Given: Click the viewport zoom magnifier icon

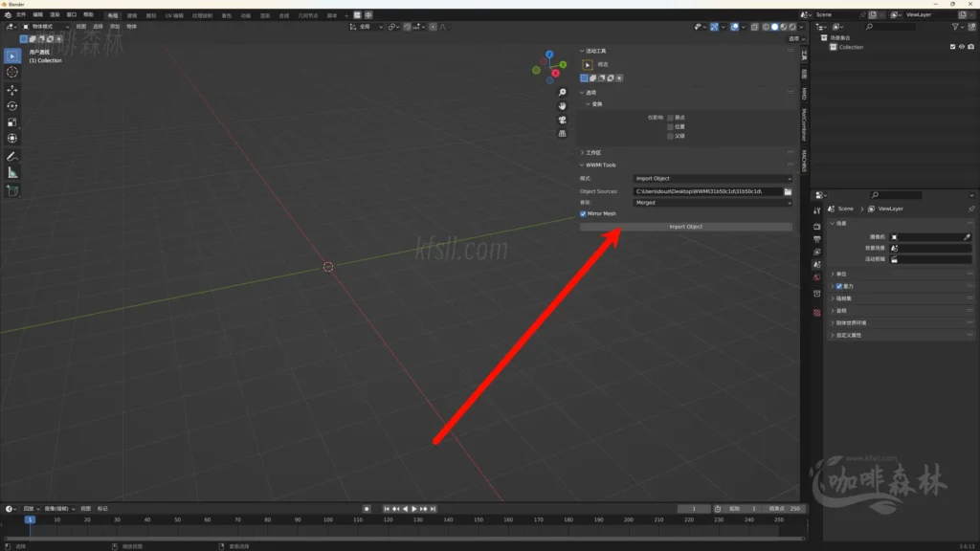Looking at the screenshot, I should (563, 93).
